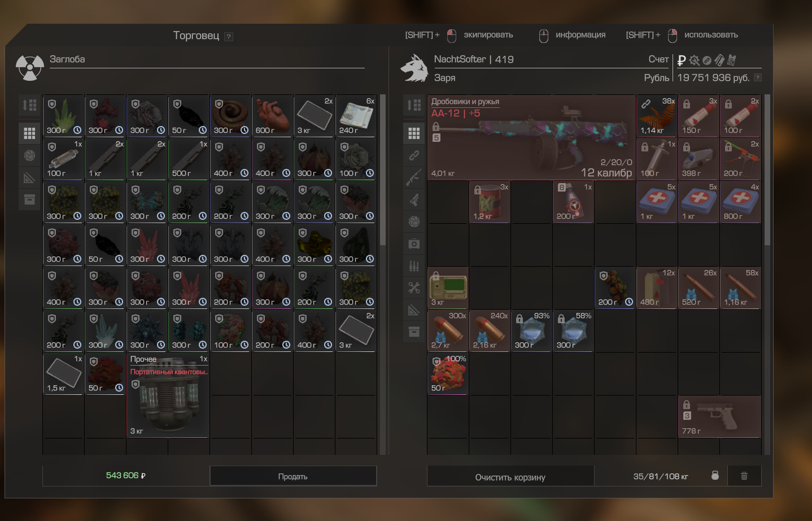Select the ammo stack 300x 2,7 кг
This screenshot has width=812, height=521.
(448, 331)
